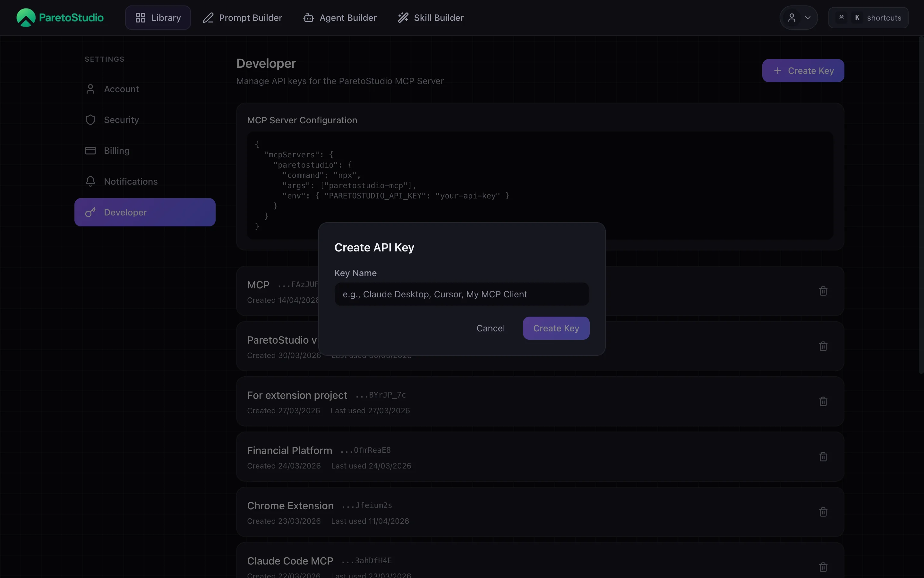This screenshot has width=924, height=578.
Task: Select Developer settings item
Action: coord(145,212)
